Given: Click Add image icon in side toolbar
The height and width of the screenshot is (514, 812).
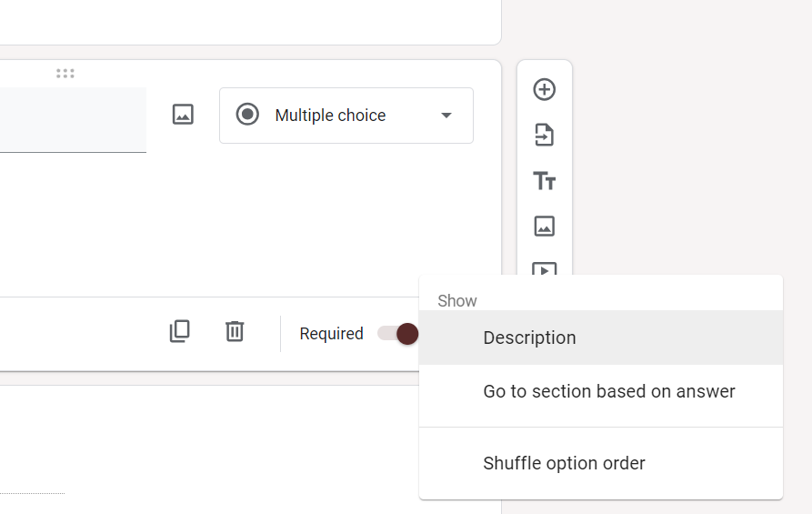Looking at the screenshot, I should click(544, 226).
